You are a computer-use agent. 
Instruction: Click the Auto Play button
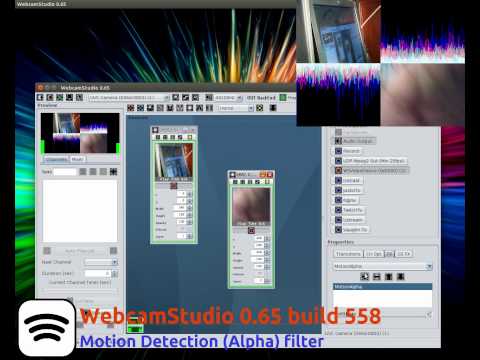tap(80, 251)
